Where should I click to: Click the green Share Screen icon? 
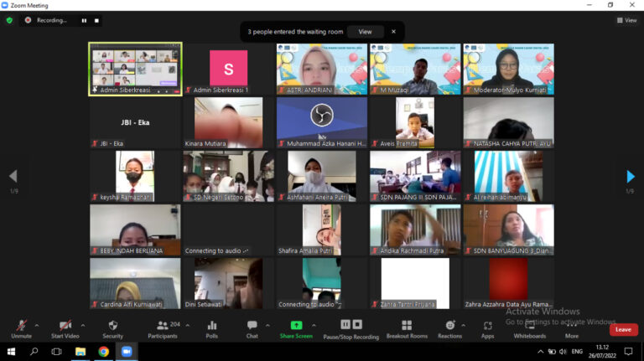click(296, 325)
